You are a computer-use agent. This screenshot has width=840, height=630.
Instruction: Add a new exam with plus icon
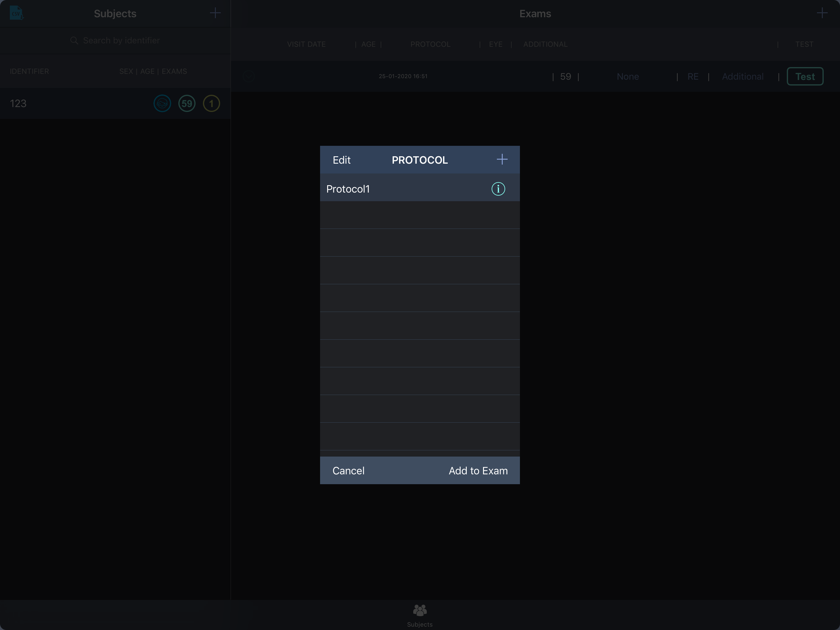[x=822, y=13]
